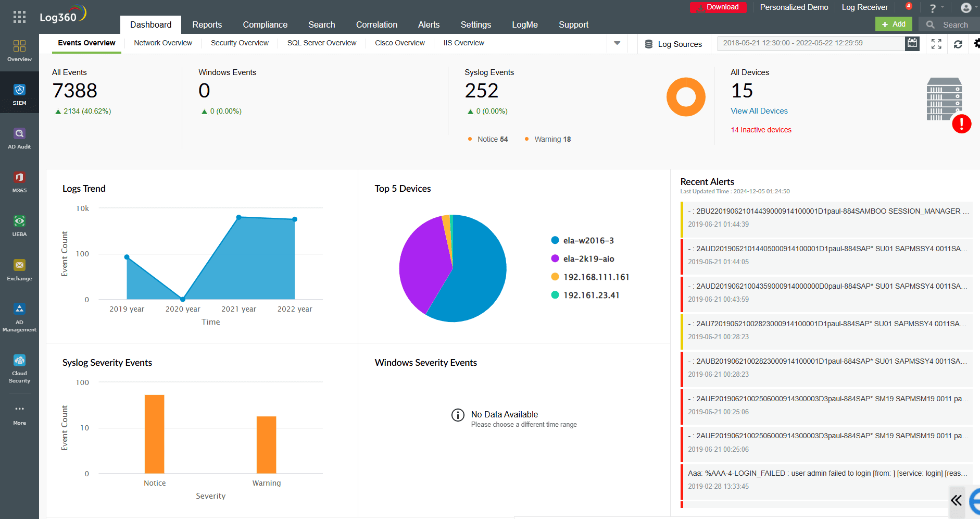980x519 pixels.
Task: Click inside the Search field
Action: (953, 24)
